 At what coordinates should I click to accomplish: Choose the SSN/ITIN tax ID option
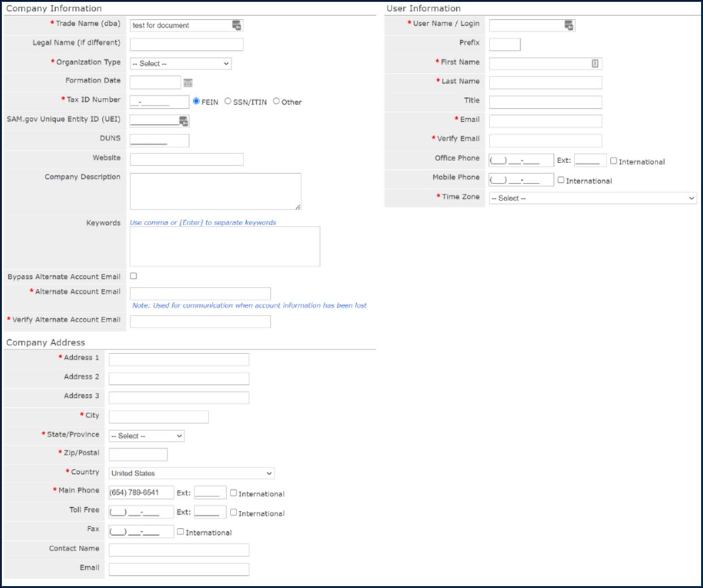pos(228,101)
